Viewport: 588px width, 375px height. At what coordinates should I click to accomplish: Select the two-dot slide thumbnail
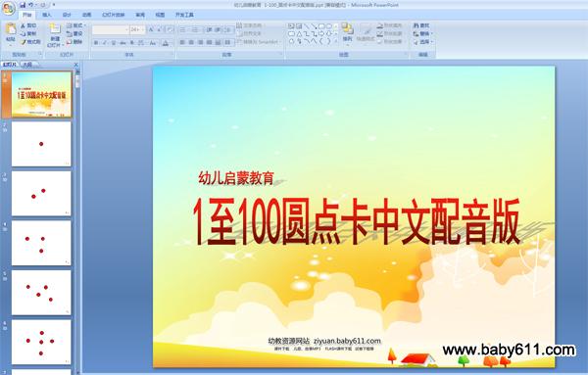coord(41,193)
